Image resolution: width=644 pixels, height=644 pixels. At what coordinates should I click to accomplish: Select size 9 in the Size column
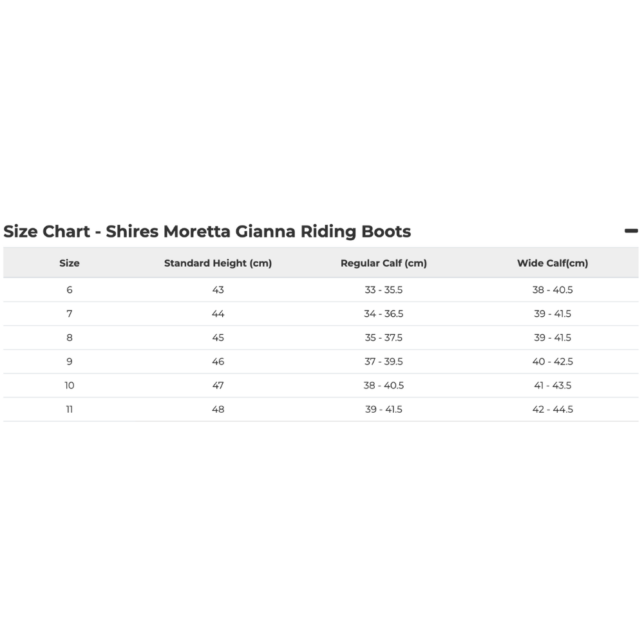[70, 361]
